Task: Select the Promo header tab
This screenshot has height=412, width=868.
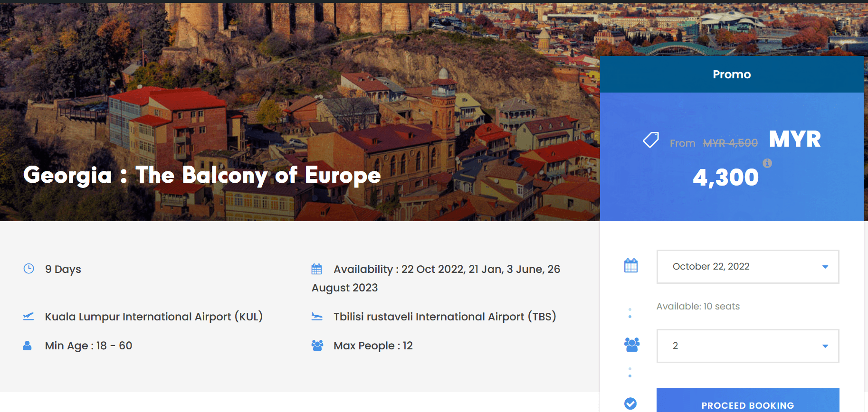Action: point(731,75)
